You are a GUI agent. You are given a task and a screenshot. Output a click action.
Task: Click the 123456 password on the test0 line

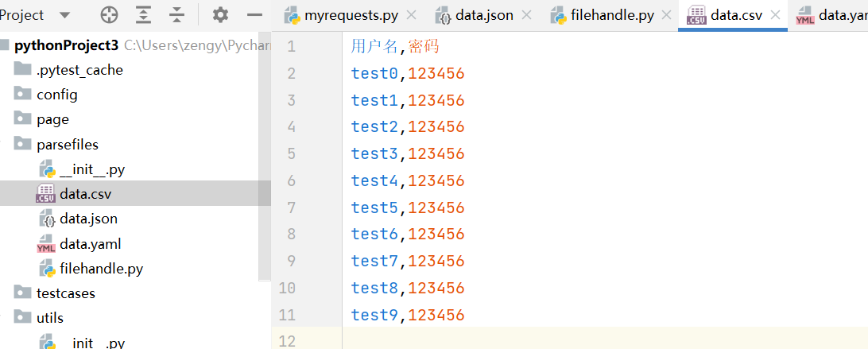click(436, 73)
